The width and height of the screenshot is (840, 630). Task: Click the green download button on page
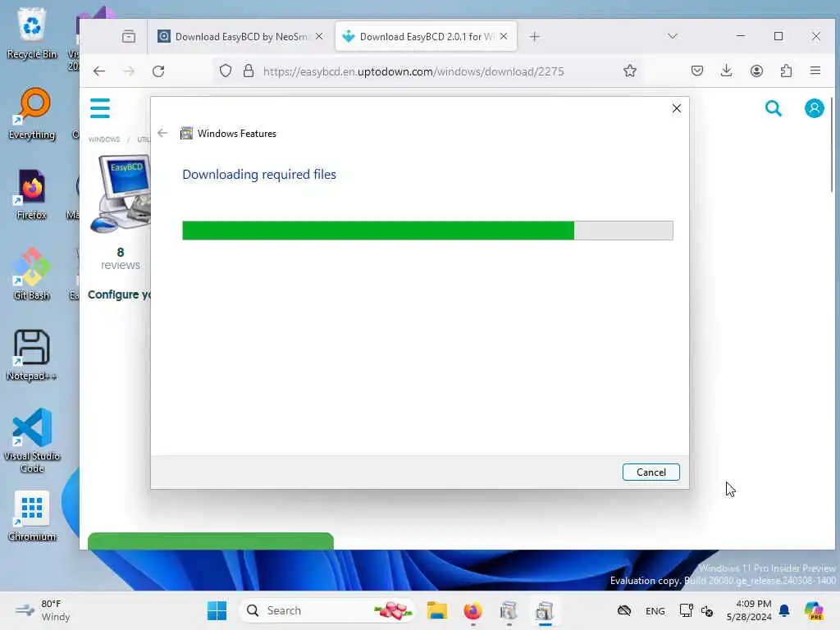211,541
